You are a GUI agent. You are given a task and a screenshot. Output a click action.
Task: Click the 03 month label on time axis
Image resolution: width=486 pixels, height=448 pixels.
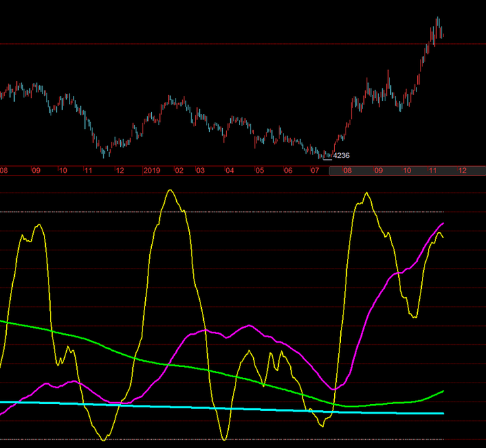pos(200,171)
